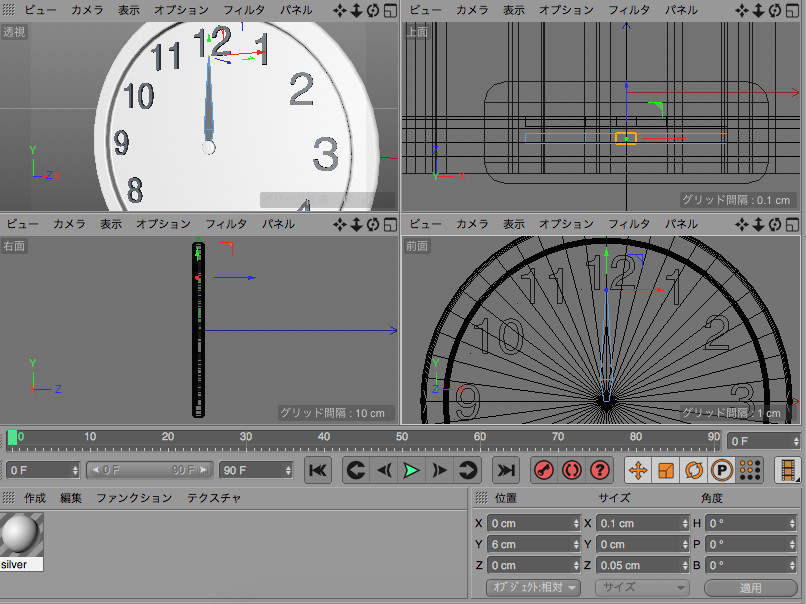Open the サイズ dropdown beside 適用
The height and width of the screenshot is (604, 806).
642,587
